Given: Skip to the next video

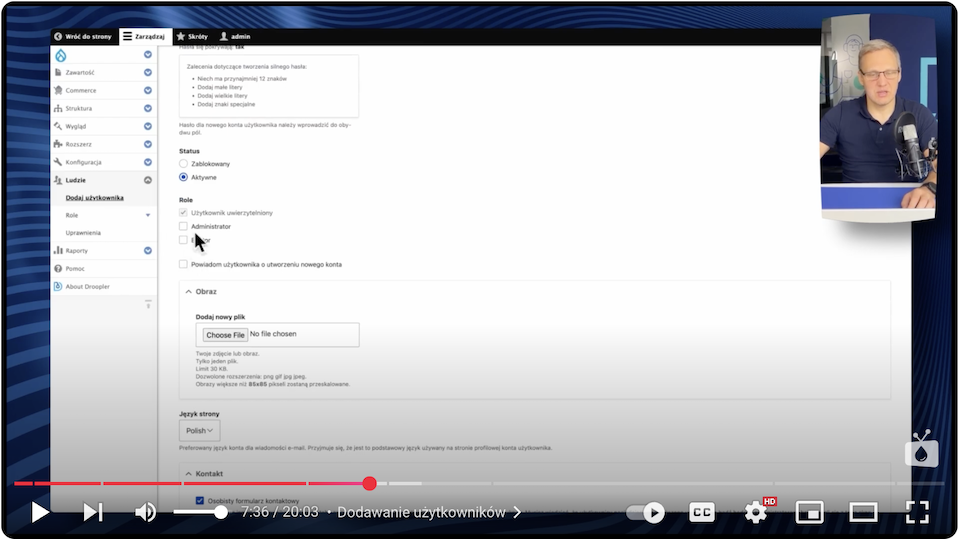Looking at the screenshot, I should click(93, 512).
